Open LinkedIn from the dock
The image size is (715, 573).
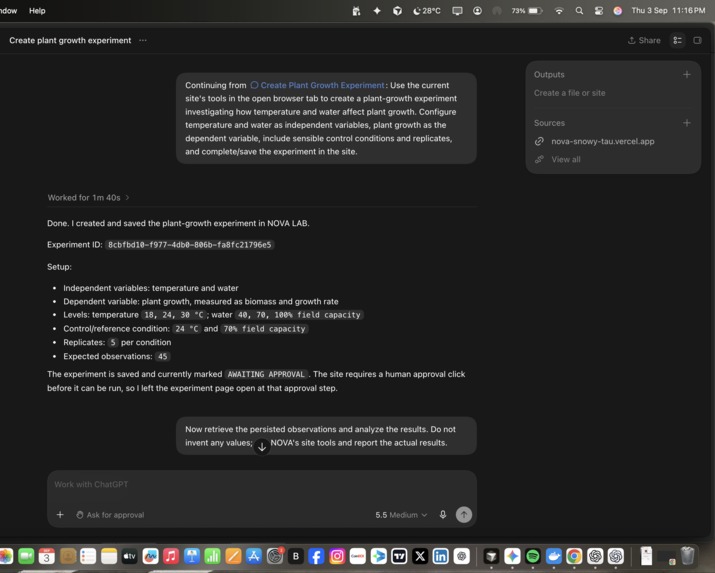pyautogui.click(x=440, y=556)
